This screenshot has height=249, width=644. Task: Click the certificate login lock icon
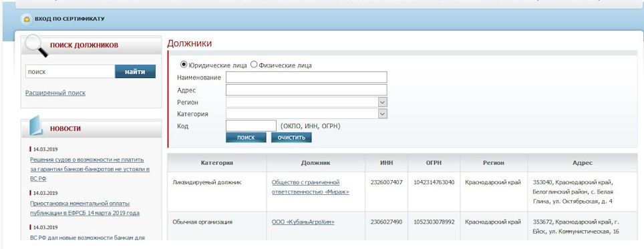tap(27, 19)
